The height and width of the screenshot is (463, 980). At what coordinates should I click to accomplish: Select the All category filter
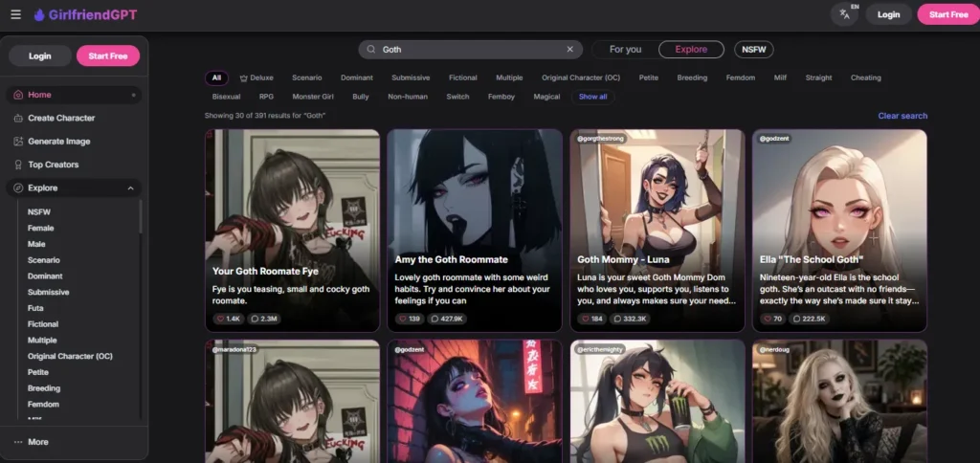point(216,78)
